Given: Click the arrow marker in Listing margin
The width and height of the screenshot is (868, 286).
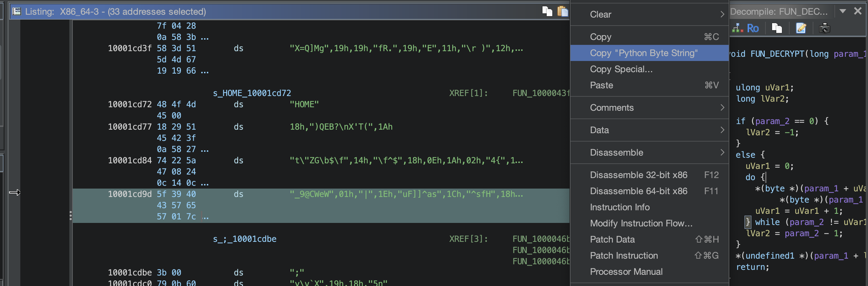Looking at the screenshot, I should 15,192.
